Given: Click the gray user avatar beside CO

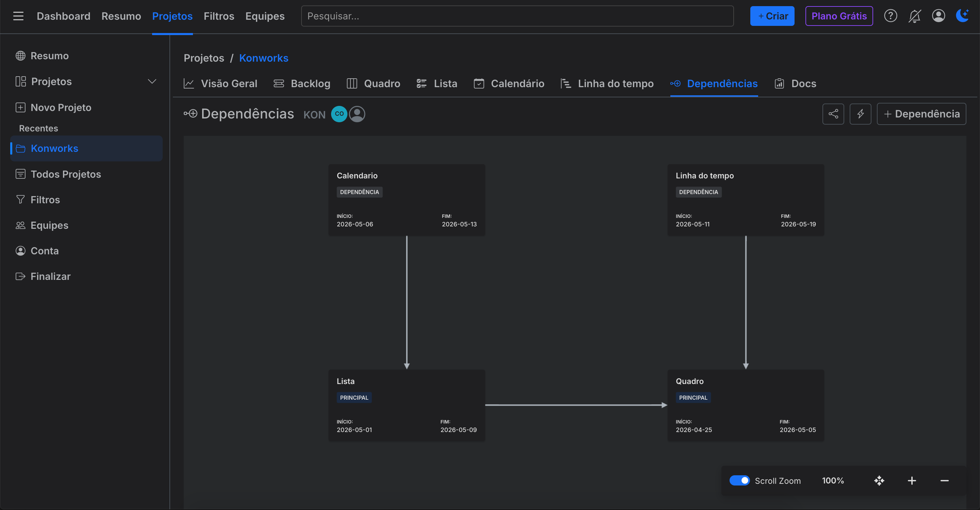Looking at the screenshot, I should tap(357, 114).
